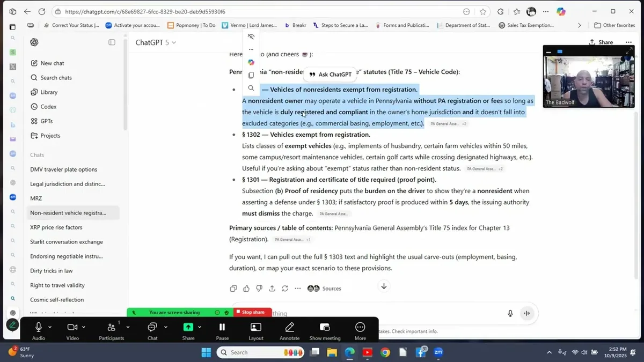Give the response a thumbs down
644x362 pixels.
259,289
